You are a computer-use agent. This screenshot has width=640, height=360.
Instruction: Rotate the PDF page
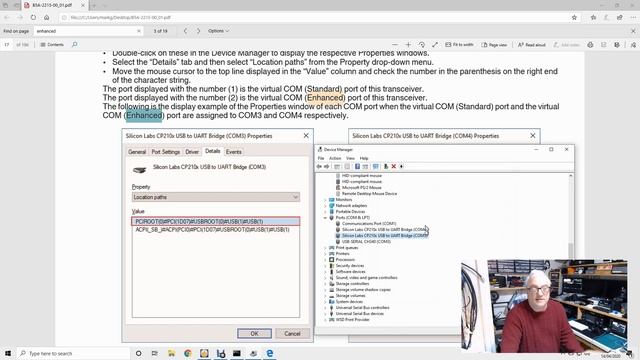(x=422, y=44)
